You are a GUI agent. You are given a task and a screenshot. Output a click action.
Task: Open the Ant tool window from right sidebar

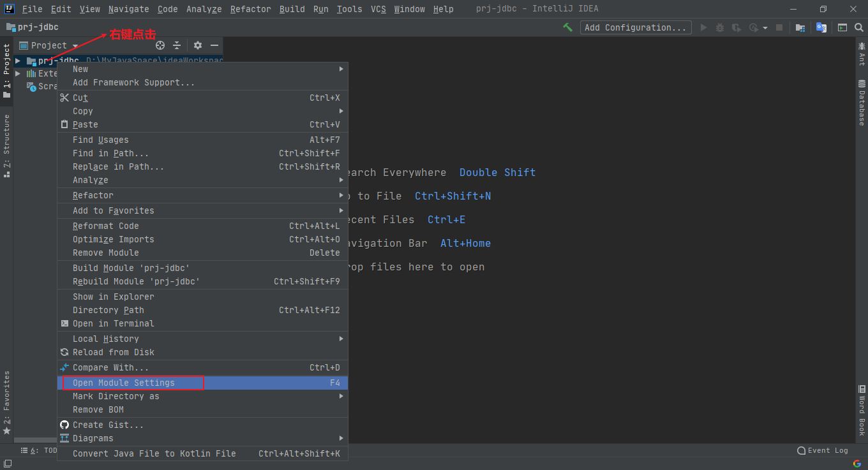[x=862, y=54]
